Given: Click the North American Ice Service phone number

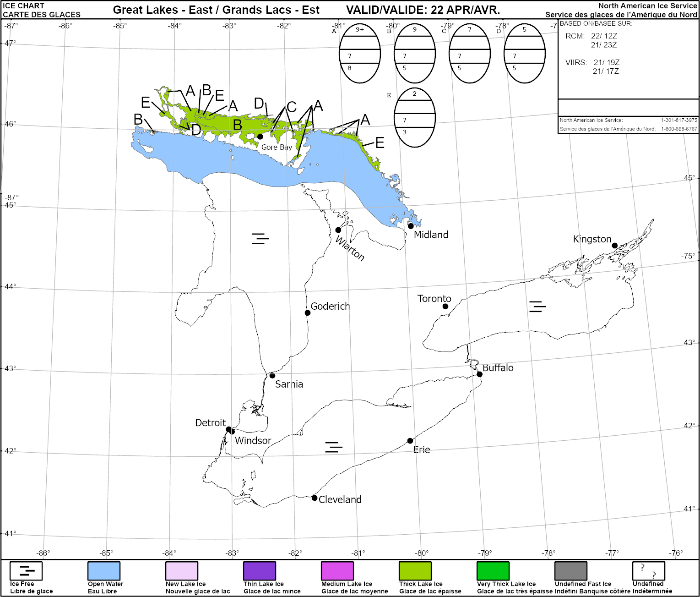Looking at the screenshot, I should (x=679, y=120).
